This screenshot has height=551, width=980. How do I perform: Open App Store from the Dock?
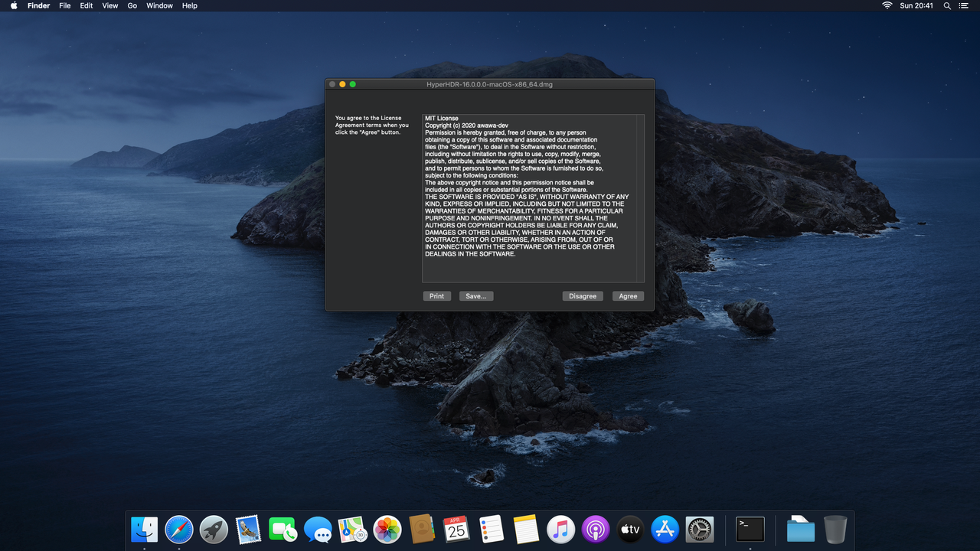[665, 529]
